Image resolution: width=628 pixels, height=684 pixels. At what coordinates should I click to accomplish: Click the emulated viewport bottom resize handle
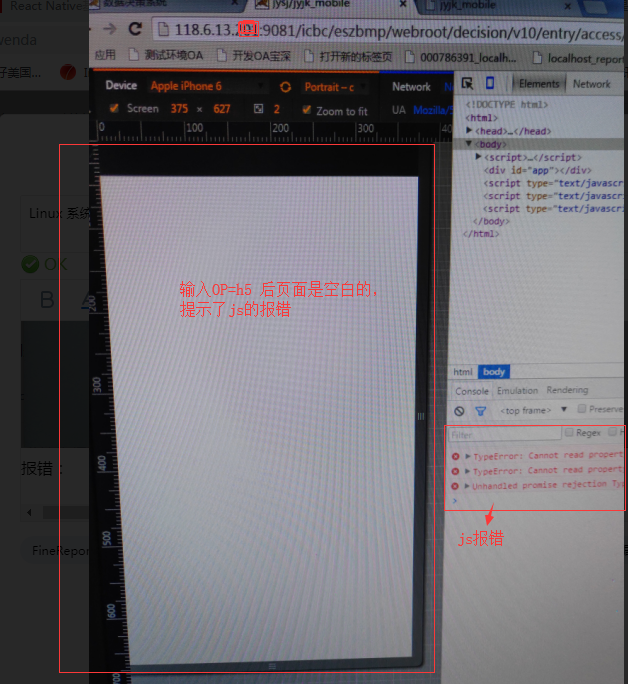click(x=272, y=666)
